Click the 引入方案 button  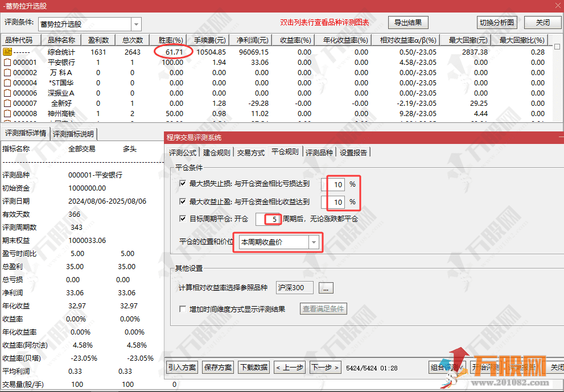[182, 367]
